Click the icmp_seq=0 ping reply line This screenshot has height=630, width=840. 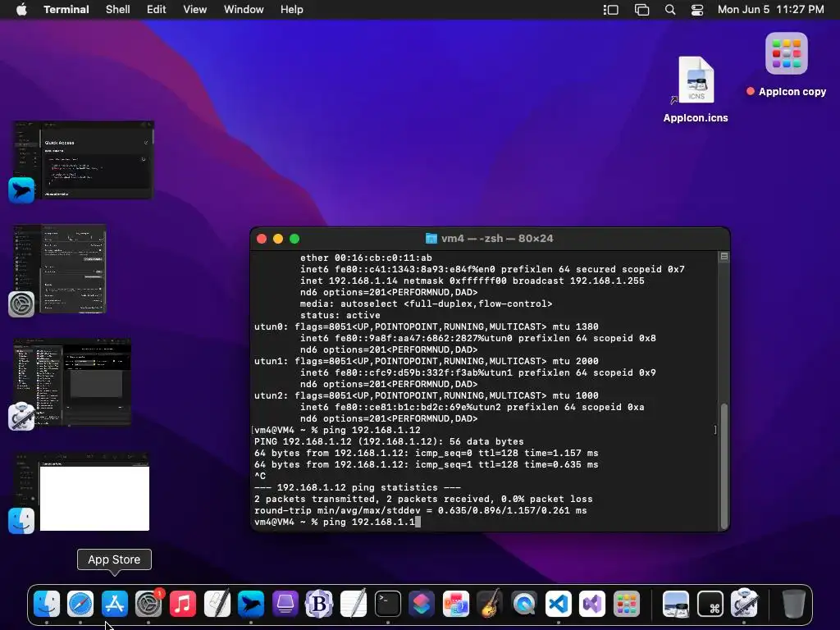pos(427,453)
